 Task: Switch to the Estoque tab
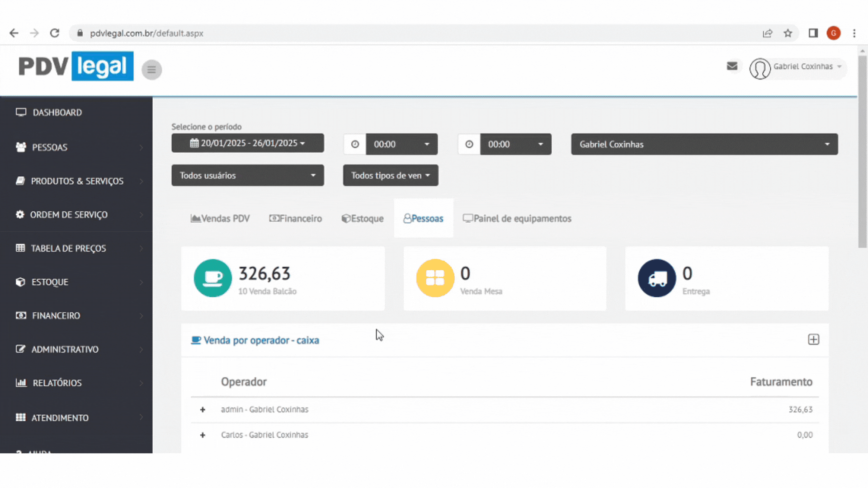pyautogui.click(x=363, y=219)
